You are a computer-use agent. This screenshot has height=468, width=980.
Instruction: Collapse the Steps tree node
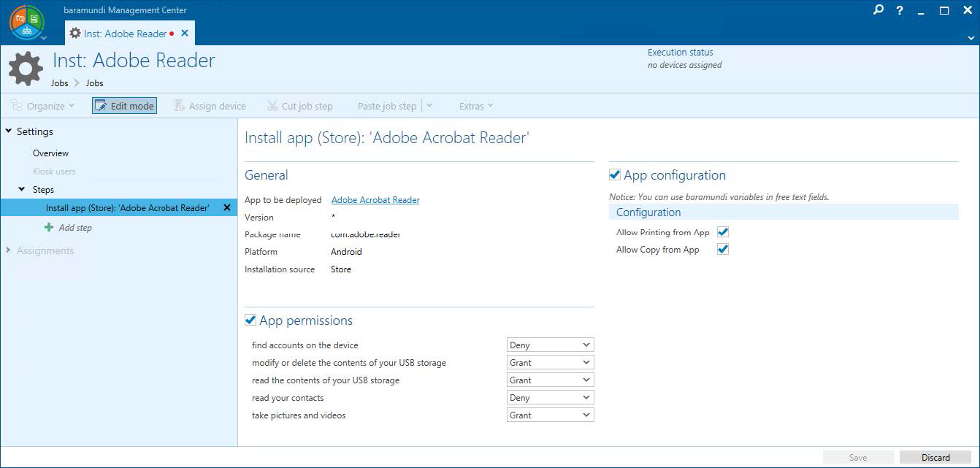[x=22, y=189]
